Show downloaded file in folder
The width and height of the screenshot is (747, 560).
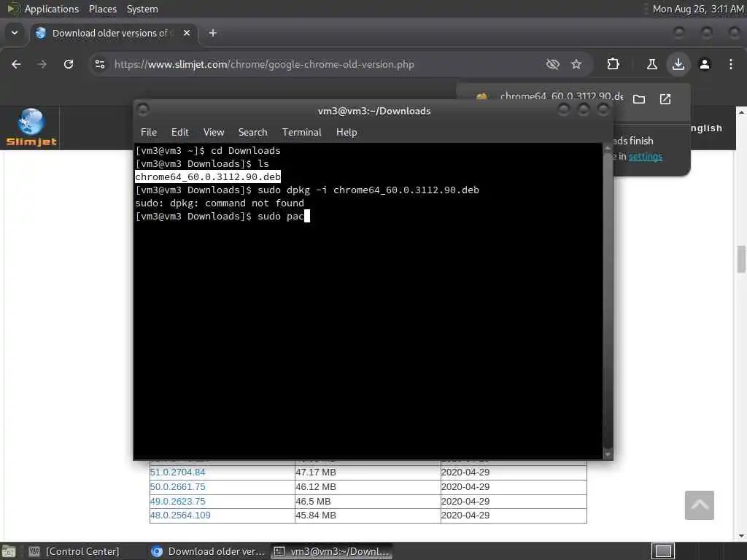(x=639, y=99)
